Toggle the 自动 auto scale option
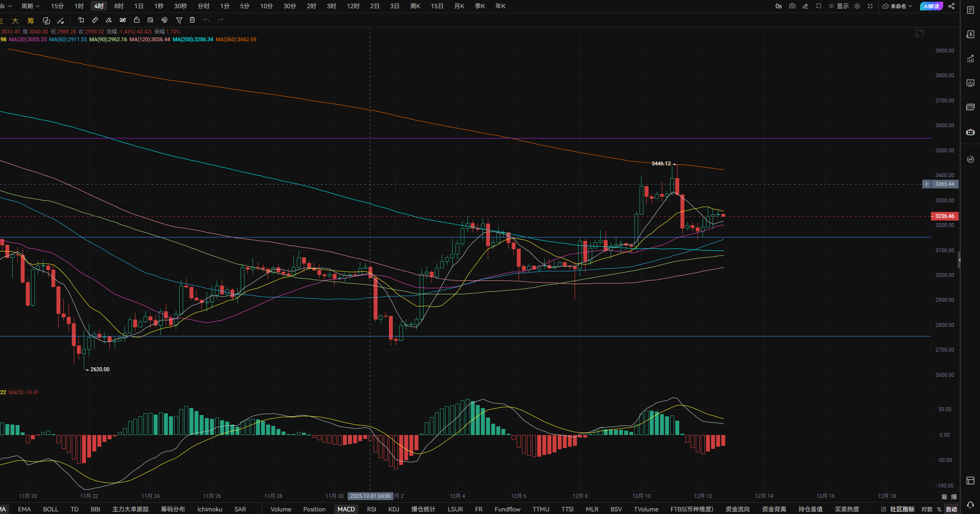Screen dimensions: 980x514 coord(951,509)
